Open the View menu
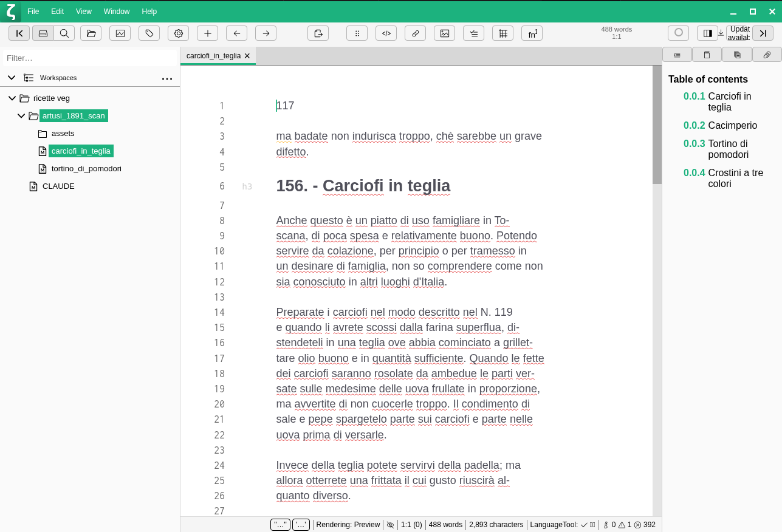The height and width of the screenshot is (532, 782). tap(84, 12)
